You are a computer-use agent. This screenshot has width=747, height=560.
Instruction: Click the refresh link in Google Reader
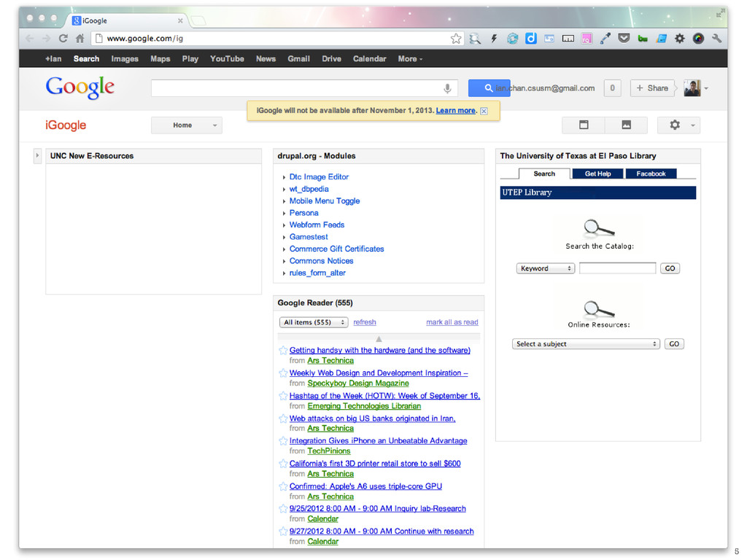point(365,322)
